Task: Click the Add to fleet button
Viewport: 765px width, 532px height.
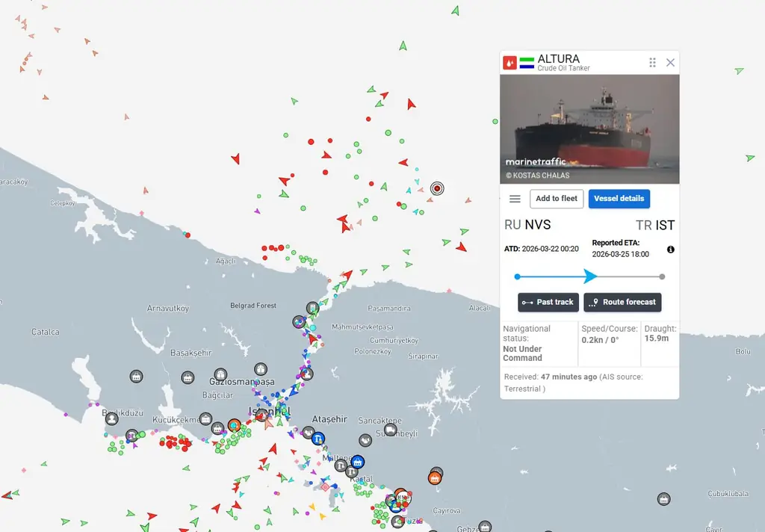Action: click(x=557, y=199)
